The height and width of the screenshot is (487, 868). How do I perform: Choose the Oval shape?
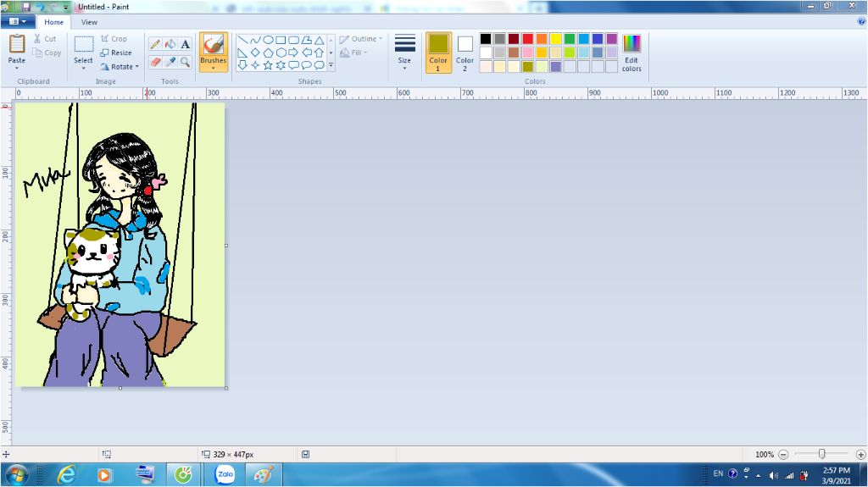pyautogui.click(x=268, y=40)
